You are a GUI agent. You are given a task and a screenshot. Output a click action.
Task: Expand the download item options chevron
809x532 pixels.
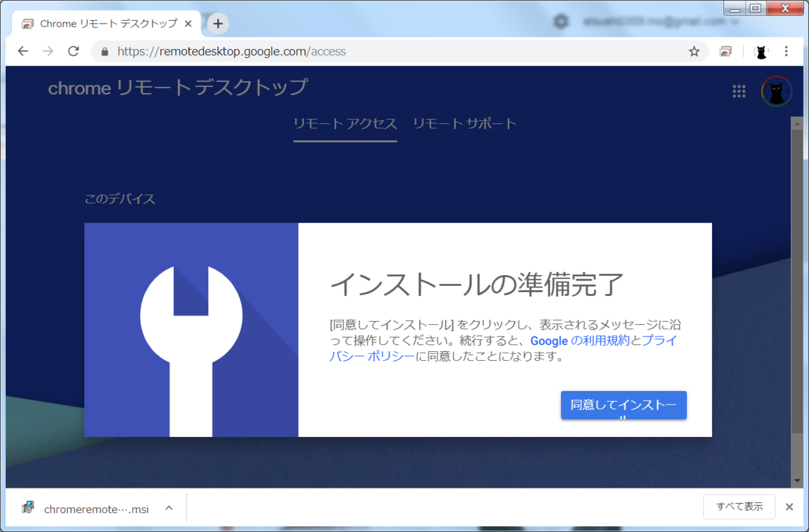(x=169, y=508)
